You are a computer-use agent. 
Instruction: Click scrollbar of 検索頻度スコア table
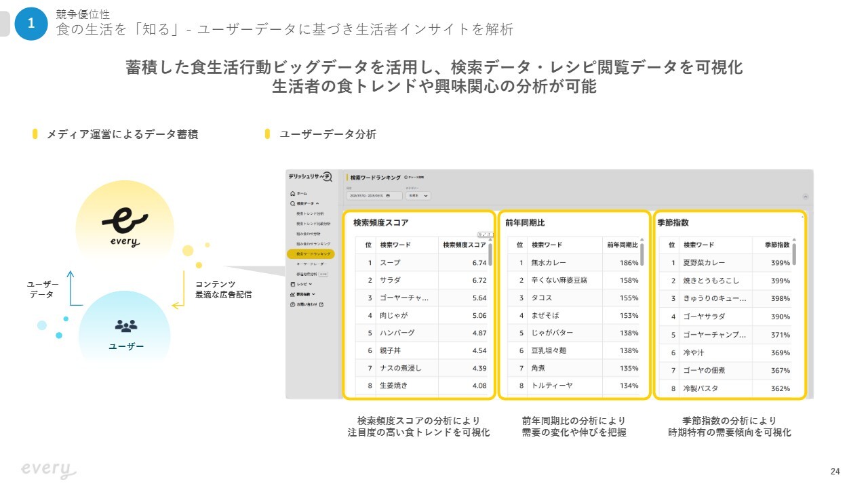tap(490, 254)
